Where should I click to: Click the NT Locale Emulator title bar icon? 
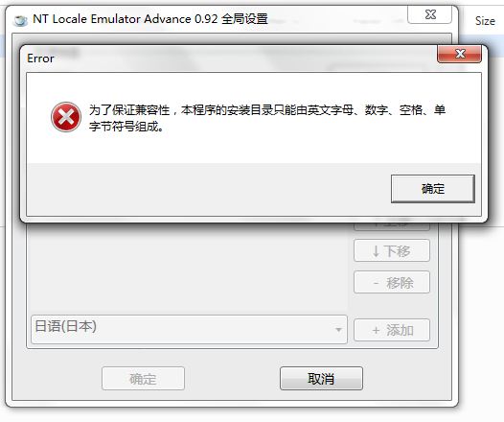20,20
